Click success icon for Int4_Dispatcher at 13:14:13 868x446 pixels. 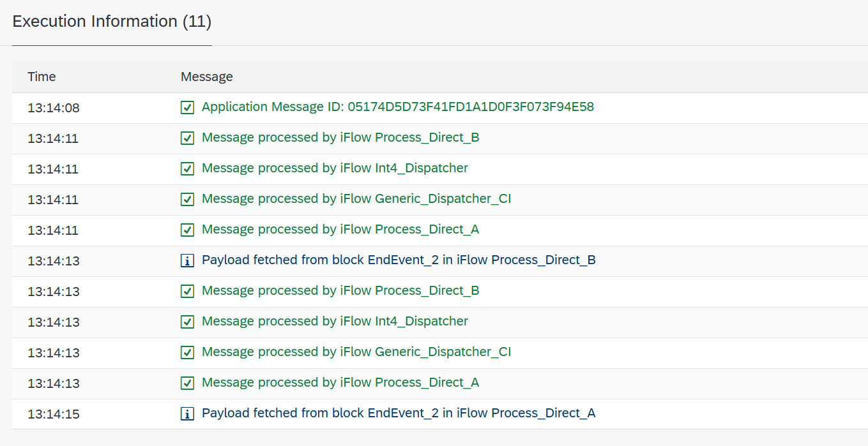(187, 322)
